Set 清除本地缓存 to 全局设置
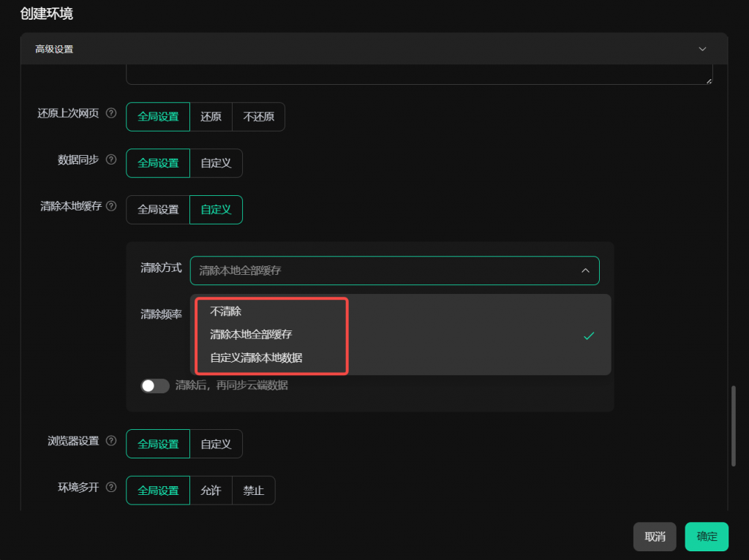The height and width of the screenshot is (560, 749). pos(158,210)
